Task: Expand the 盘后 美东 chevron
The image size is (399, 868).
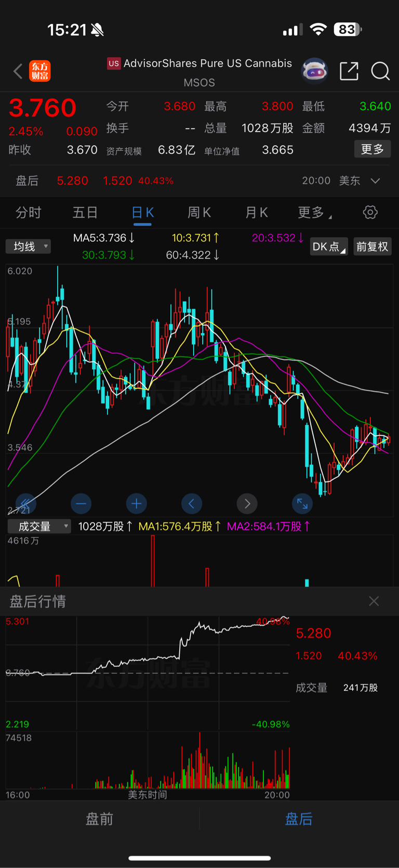Action: [x=376, y=180]
